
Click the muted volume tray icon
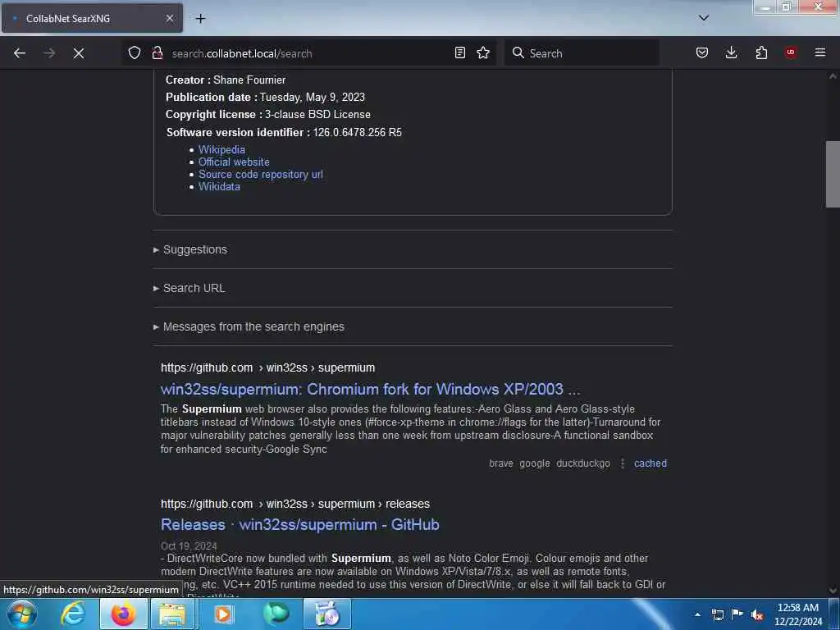pos(757,614)
